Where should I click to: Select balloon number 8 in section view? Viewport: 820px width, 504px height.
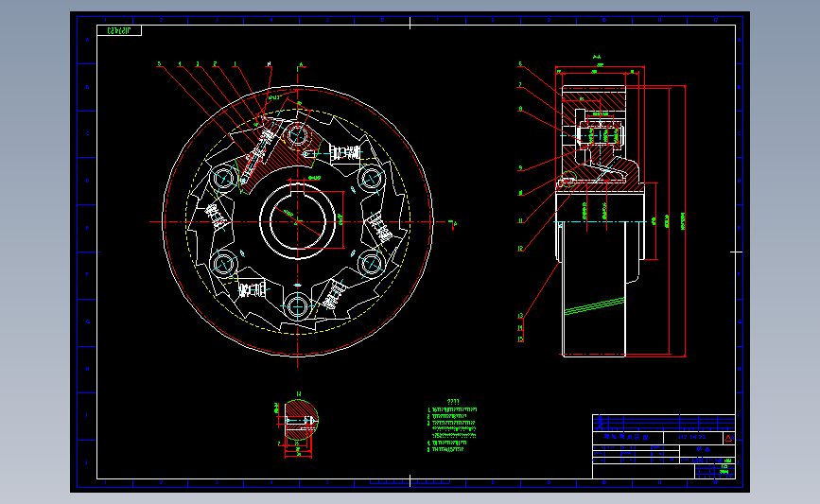click(x=520, y=109)
